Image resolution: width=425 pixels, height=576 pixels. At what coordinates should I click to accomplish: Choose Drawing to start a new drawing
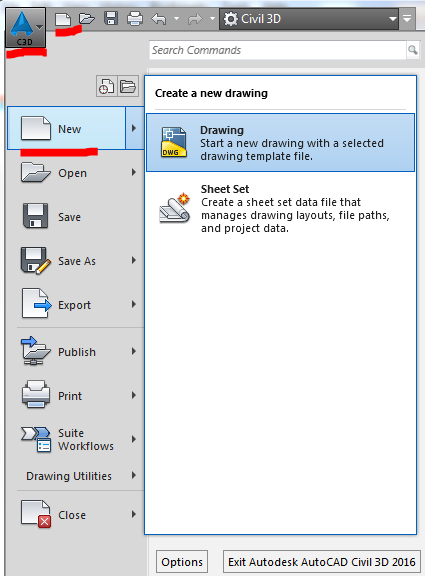280,143
